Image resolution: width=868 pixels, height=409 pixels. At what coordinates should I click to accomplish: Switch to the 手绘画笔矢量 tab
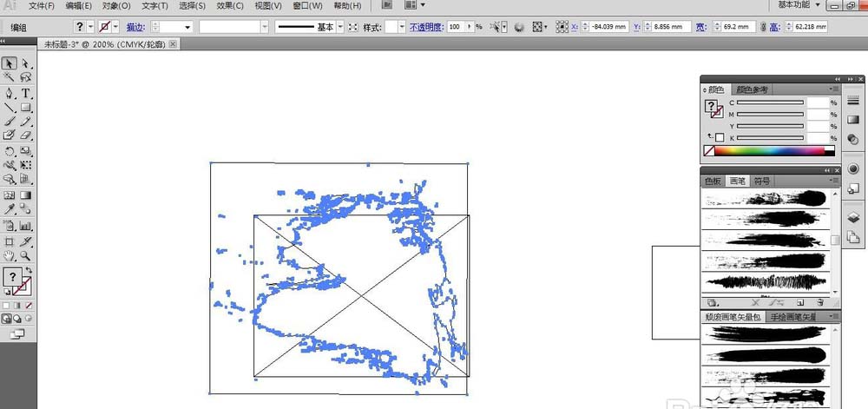tap(792, 317)
